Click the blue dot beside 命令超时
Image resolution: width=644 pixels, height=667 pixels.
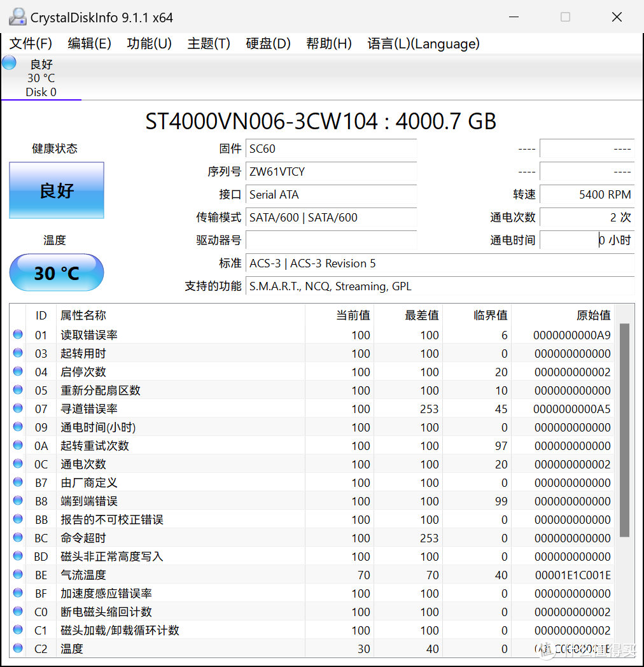coord(17,537)
